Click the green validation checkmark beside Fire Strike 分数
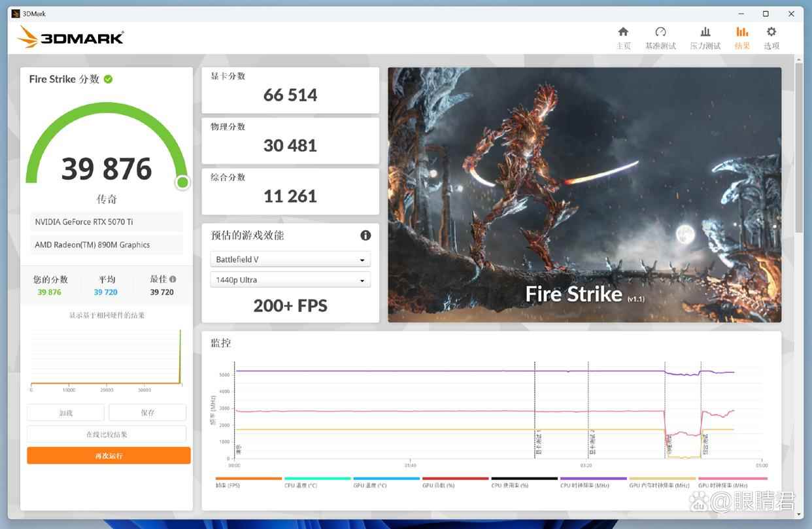 click(x=108, y=79)
